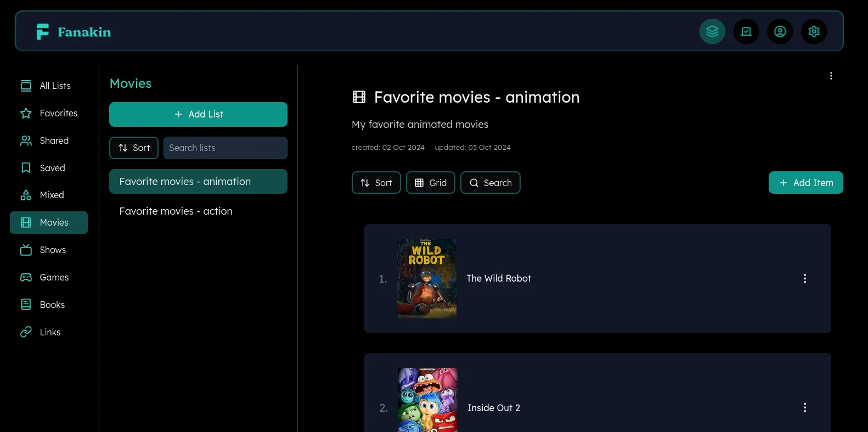Select the Shows category
Screen dimensions: 868x432
click(49, 250)
